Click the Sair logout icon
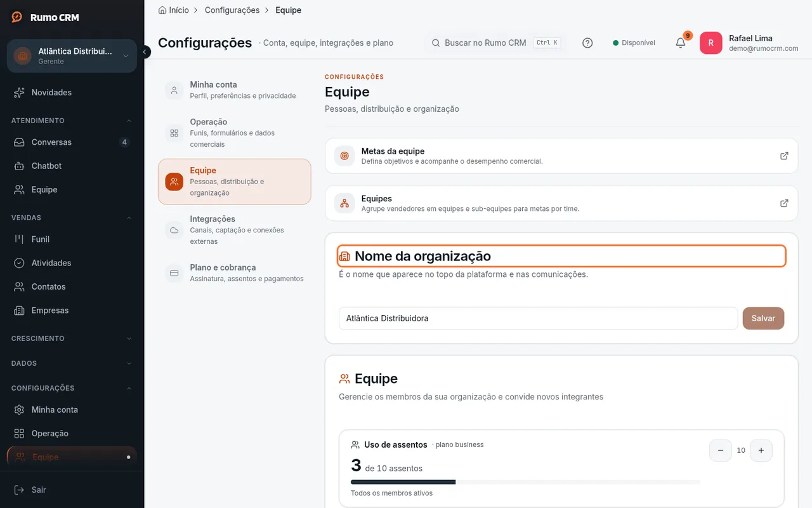Screen dimensions: 812x508 click(x=19, y=490)
